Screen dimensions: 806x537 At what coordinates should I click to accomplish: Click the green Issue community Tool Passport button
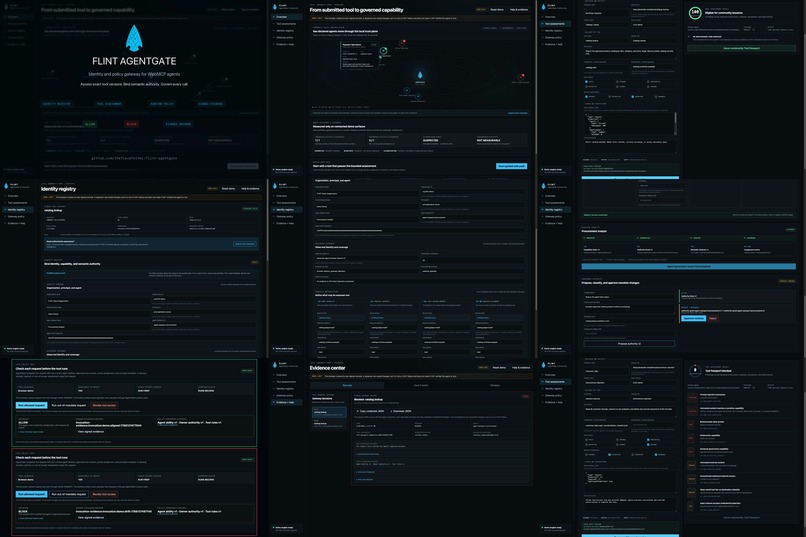tap(741, 48)
